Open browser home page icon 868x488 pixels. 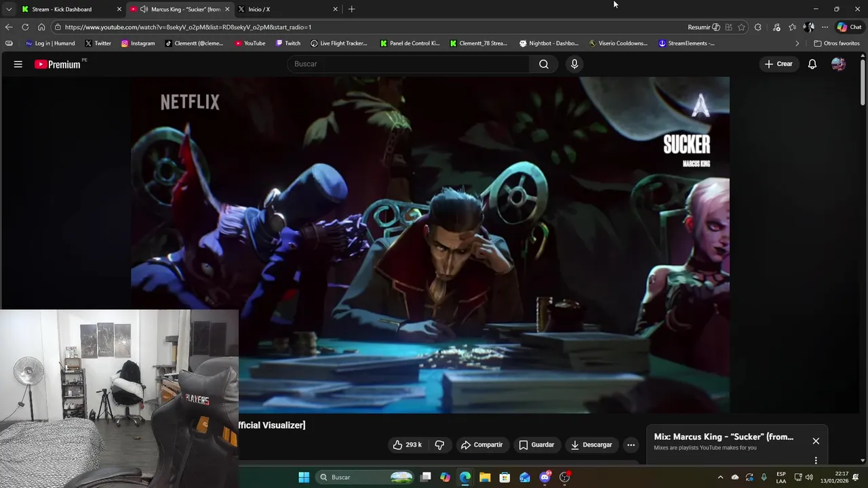(x=41, y=27)
